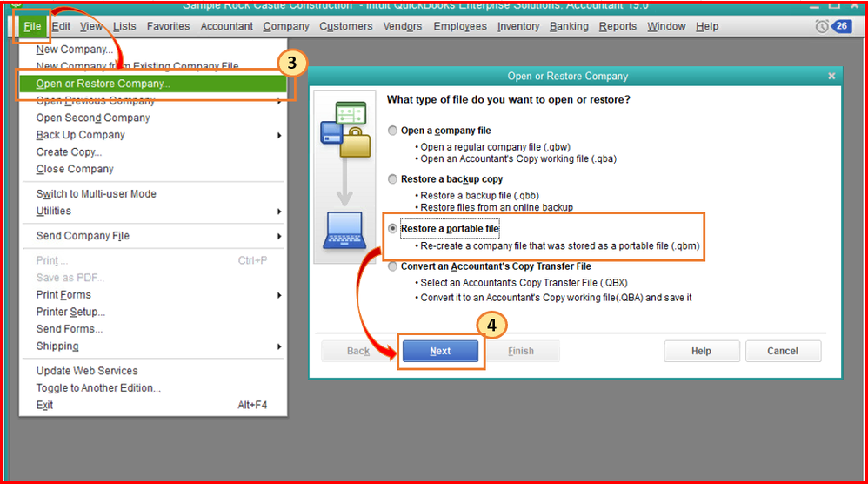Expand Open Previous Company submenu arrow
Screen dimensions: 868x484
tap(279, 101)
